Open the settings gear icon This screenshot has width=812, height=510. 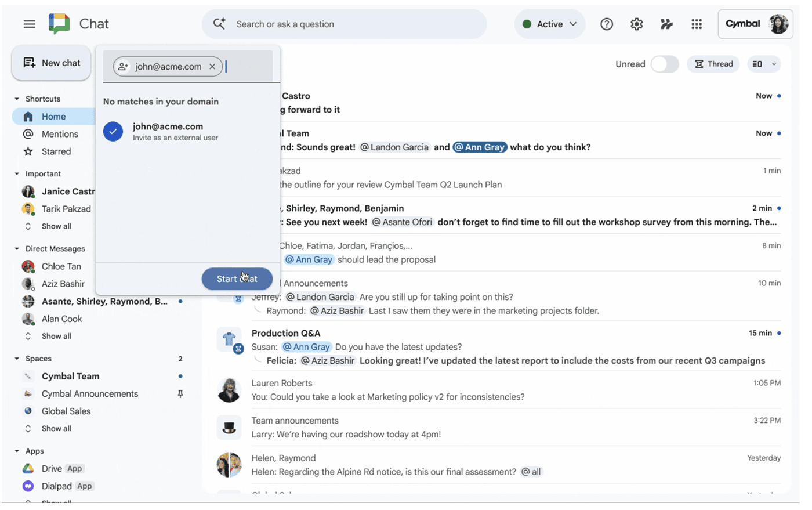637,24
